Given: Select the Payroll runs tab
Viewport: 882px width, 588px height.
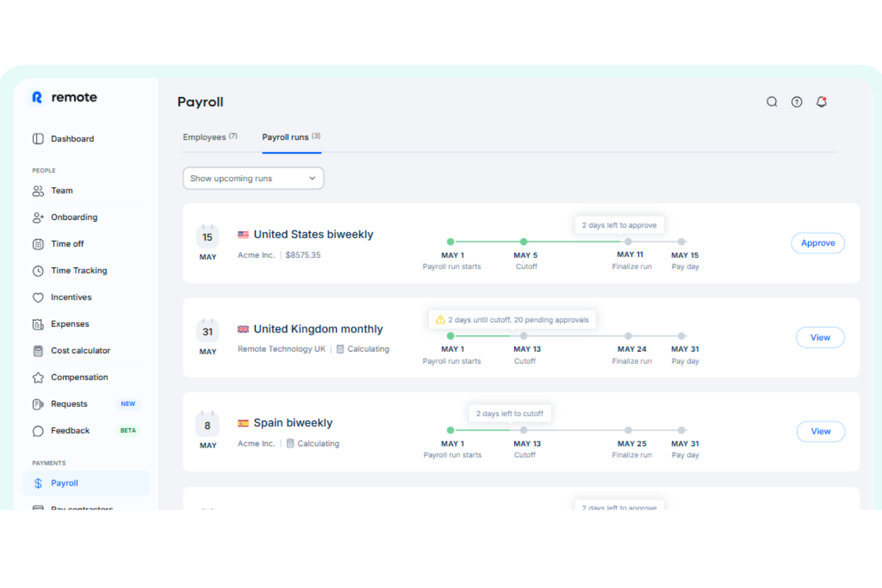Looking at the screenshot, I should click(291, 137).
